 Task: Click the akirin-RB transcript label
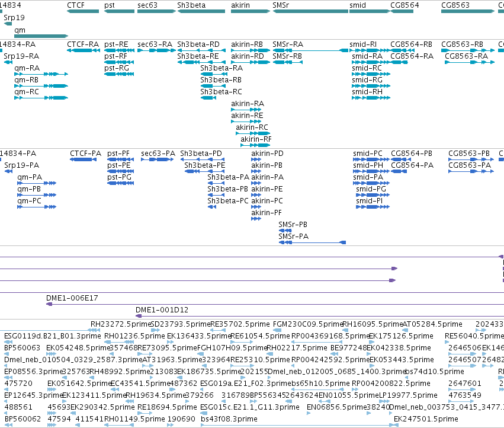click(x=247, y=44)
